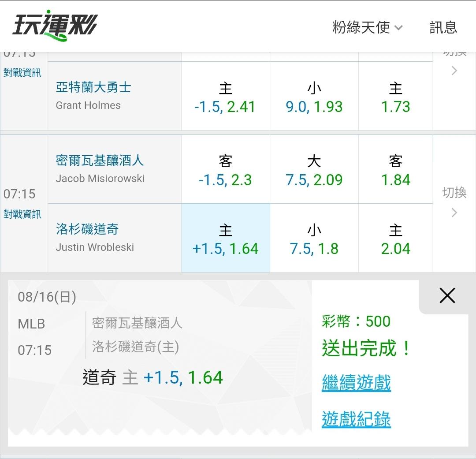
Task: Open 對戰資訊 for Braves game
Action: [x=22, y=73]
